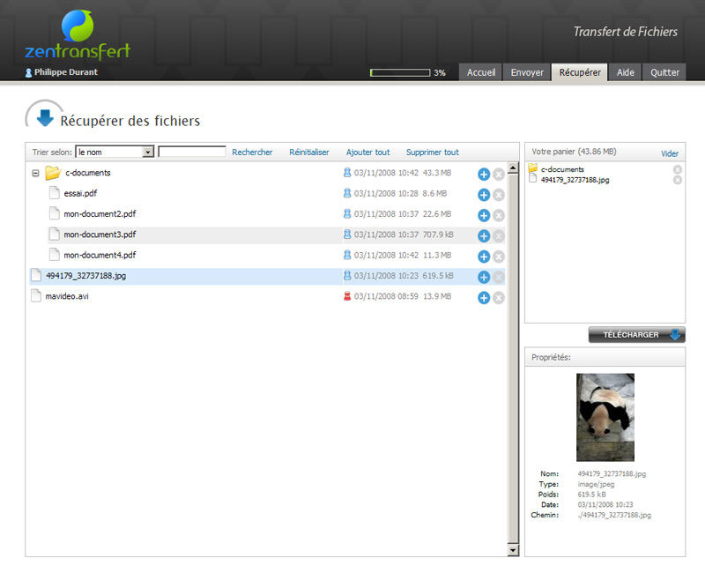The width and height of the screenshot is (705, 588).
Task: Remove c-documents folder row with grey X
Action: (x=499, y=174)
